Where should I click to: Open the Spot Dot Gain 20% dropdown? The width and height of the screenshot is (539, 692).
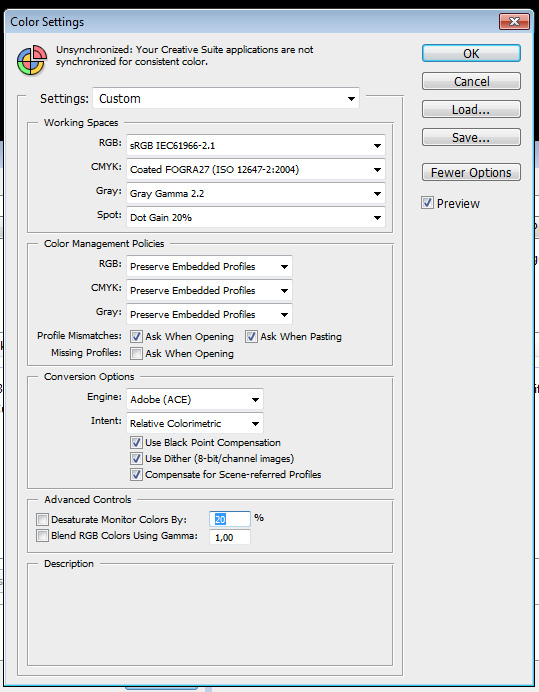pos(256,218)
